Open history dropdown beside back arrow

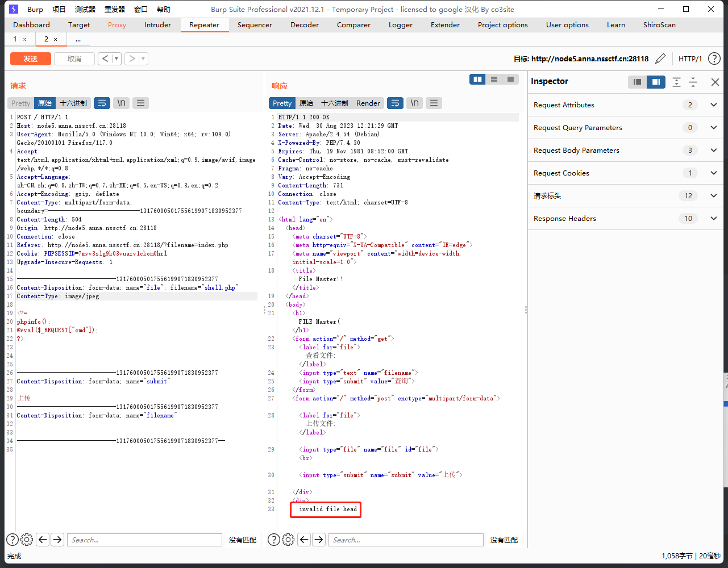[117, 59]
